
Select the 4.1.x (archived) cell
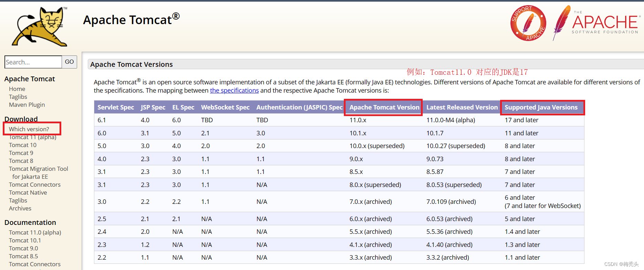pyautogui.click(x=371, y=245)
